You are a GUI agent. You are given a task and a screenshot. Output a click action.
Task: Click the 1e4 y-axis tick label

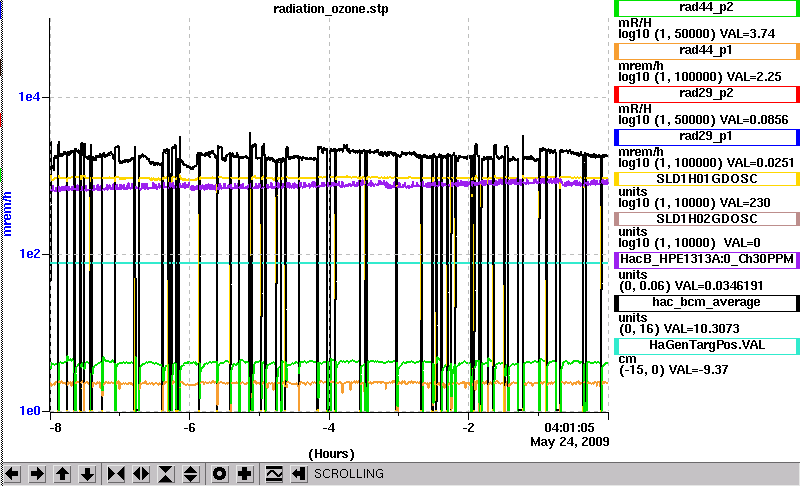point(29,96)
